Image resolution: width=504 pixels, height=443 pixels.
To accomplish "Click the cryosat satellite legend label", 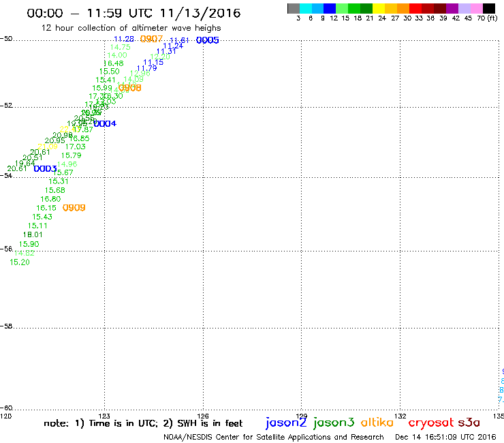I will point(431,423).
